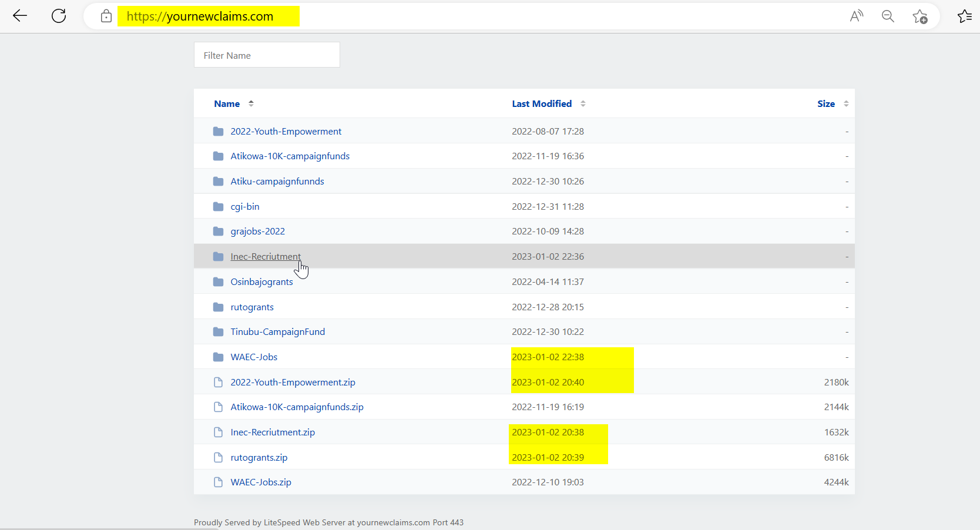This screenshot has width=980, height=530.
Task: Click the folder icon beside grajobs-2022
Action: [218, 231]
